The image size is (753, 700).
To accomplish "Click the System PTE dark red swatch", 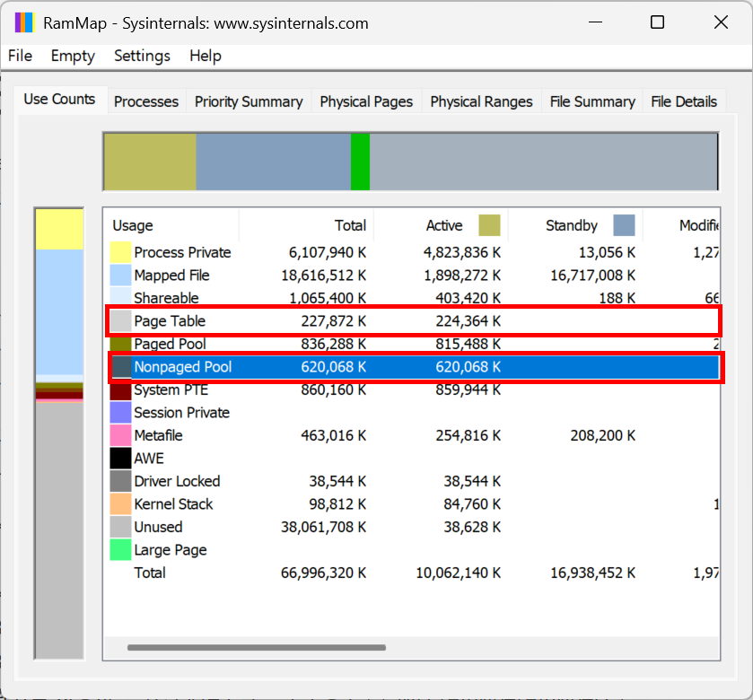I will coord(120,390).
